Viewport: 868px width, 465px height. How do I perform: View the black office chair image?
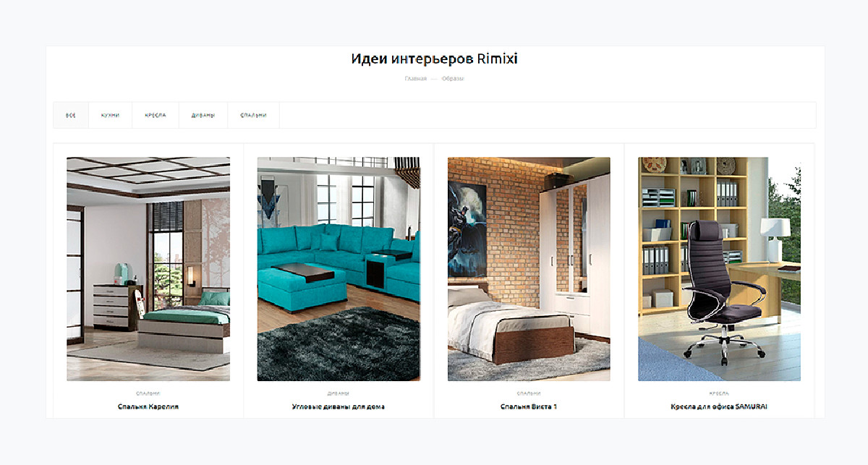point(719,269)
